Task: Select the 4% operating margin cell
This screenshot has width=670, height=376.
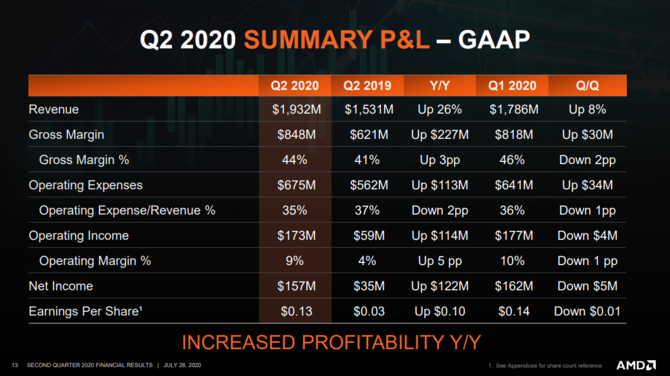Action: 367,261
